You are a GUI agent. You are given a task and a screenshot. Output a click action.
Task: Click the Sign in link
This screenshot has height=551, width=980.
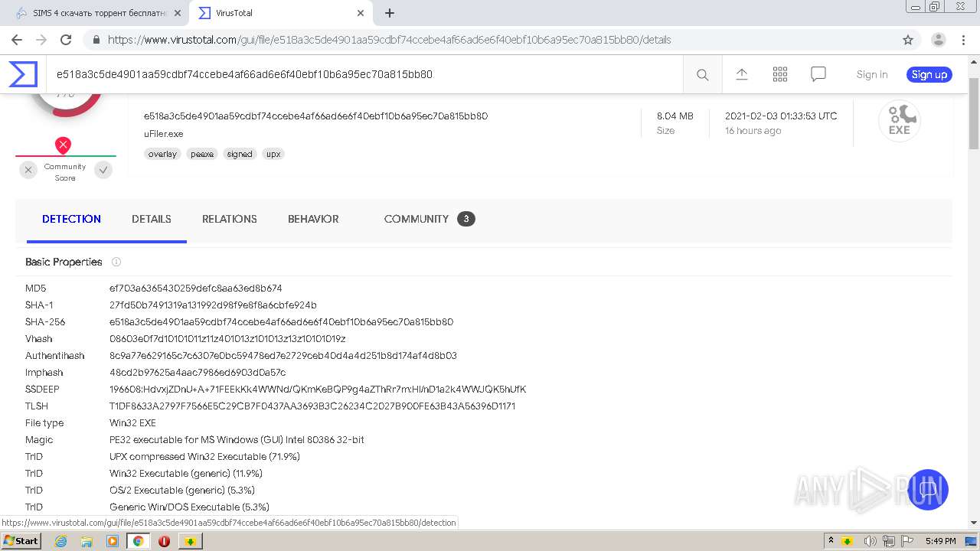click(x=872, y=74)
